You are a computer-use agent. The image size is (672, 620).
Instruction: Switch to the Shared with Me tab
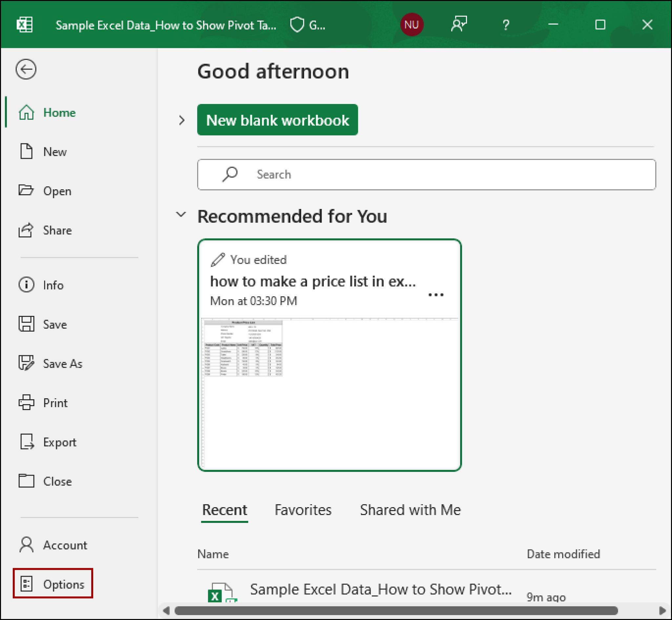pos(410,510)
